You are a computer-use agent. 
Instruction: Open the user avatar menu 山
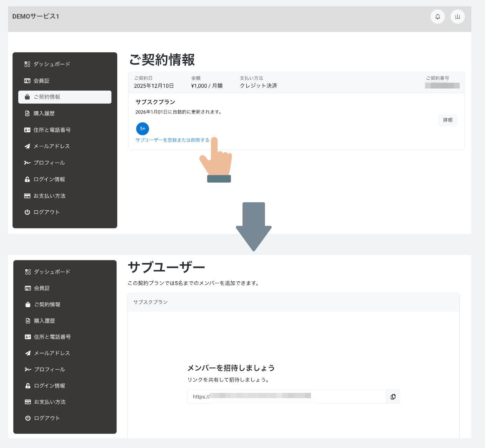(457, 17)
